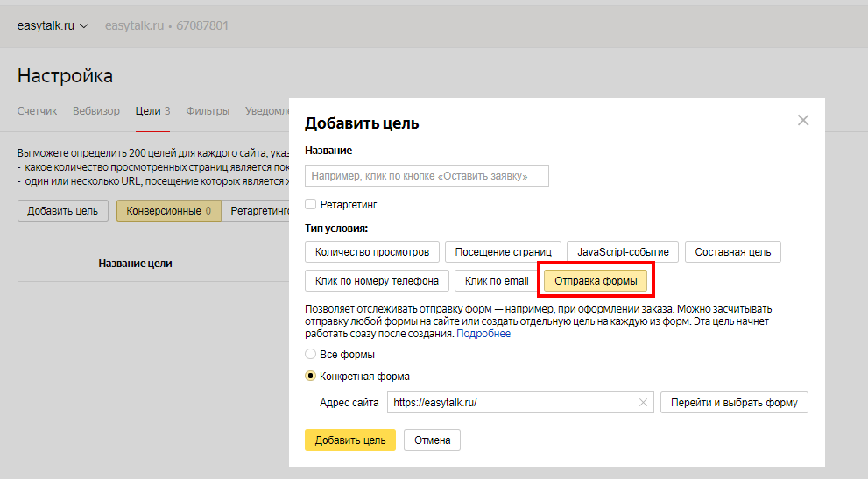Click the yellow Добавить цель submit button
The width and height of the screenshot is (868, 479).
349,440
